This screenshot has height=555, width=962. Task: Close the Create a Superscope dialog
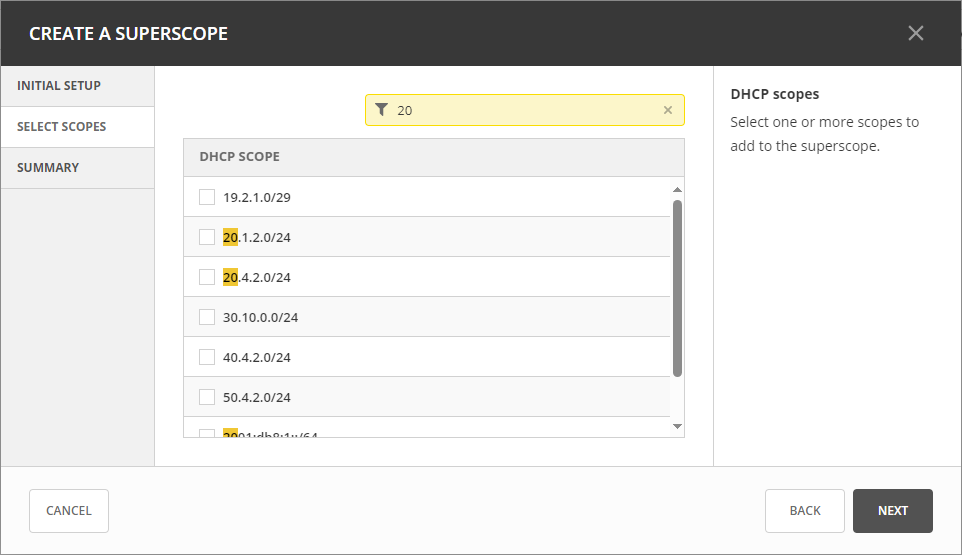pos(915,33)
